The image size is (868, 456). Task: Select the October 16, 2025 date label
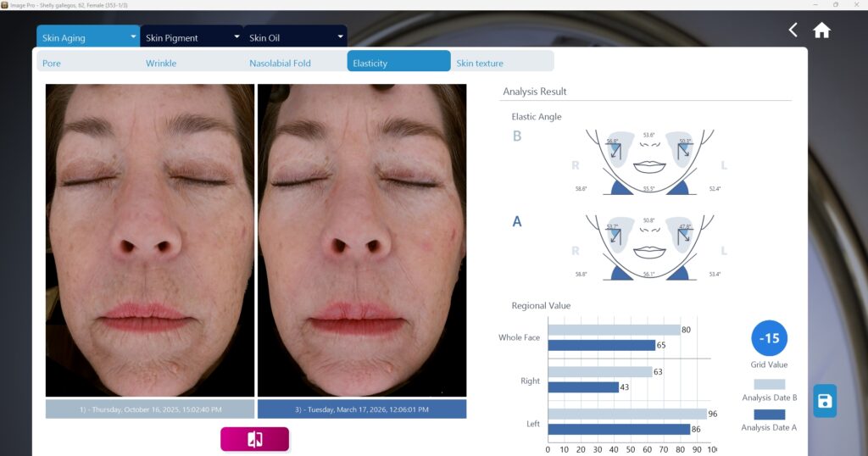coord(150,409)
